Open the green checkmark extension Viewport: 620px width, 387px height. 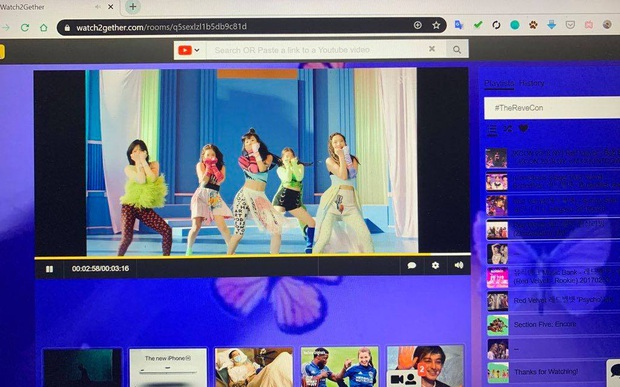click(x=478, y=25)
